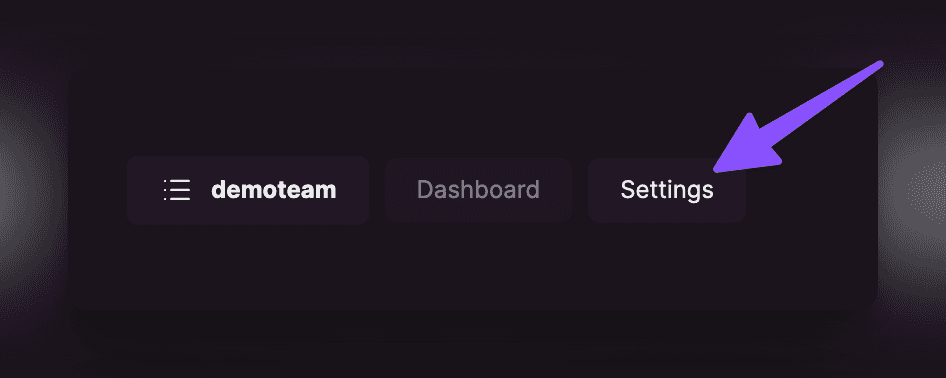Select the demoteam pill container

coord(247,191)
